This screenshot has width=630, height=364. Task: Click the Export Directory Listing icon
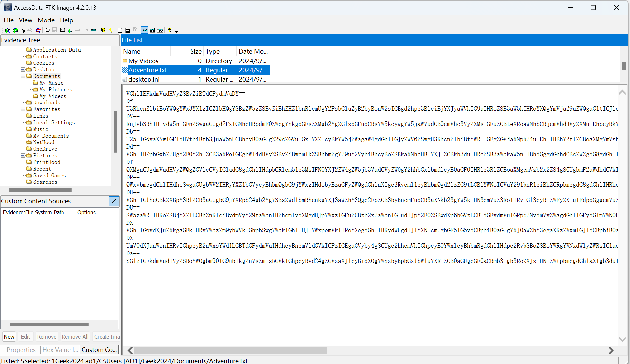click(x=135, y=30)
